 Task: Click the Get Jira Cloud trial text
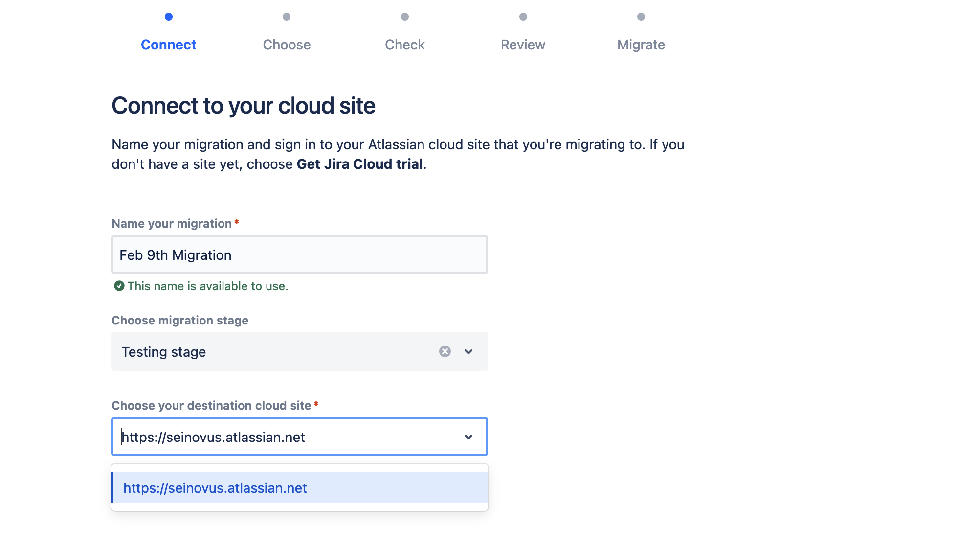pos(360,164)
